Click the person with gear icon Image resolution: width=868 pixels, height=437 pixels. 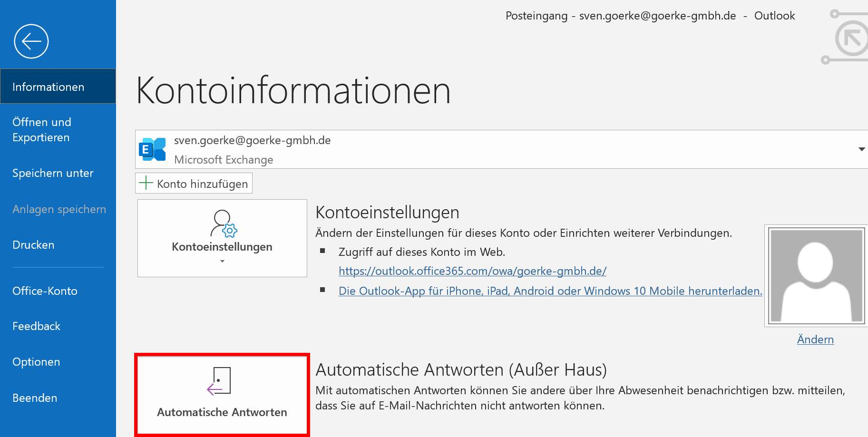coord(224,223)
